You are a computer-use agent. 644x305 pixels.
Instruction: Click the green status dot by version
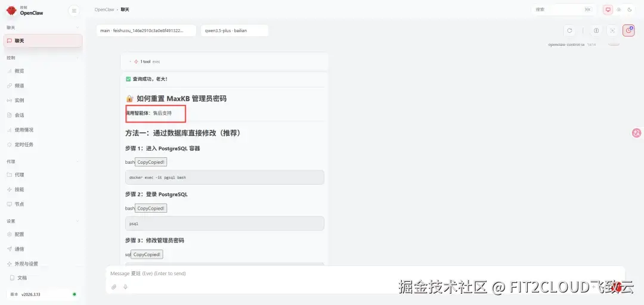[x=75, y=294]
